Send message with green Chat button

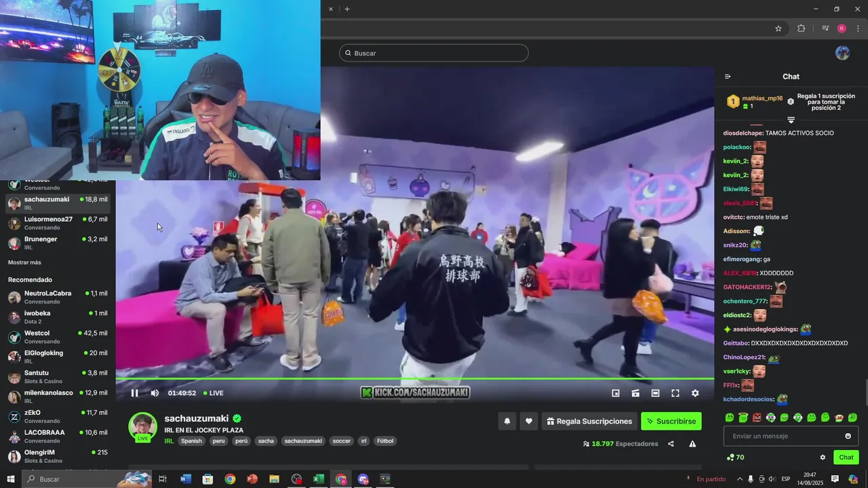[846, 457]
